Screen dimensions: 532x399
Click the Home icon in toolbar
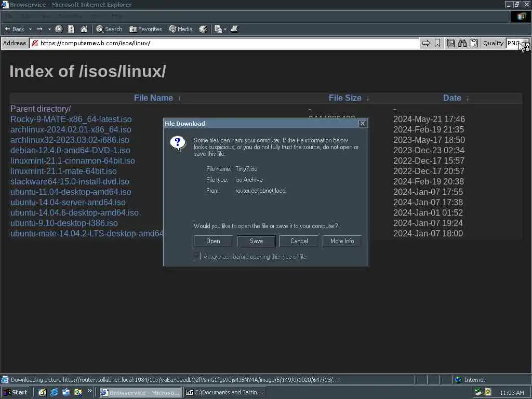coord(84,29)
